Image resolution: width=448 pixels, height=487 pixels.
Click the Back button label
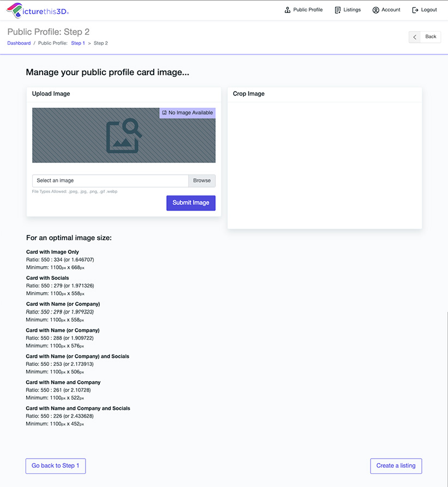tap(431, 37)
